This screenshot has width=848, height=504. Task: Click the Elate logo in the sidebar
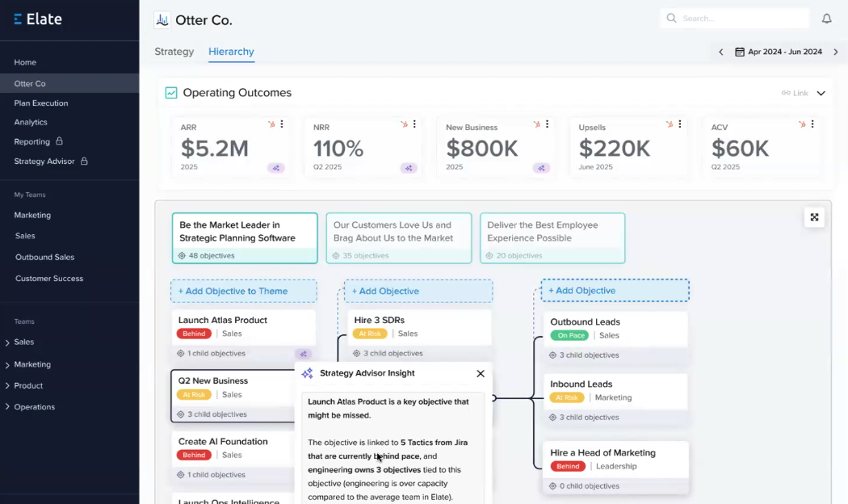point(37,18)
